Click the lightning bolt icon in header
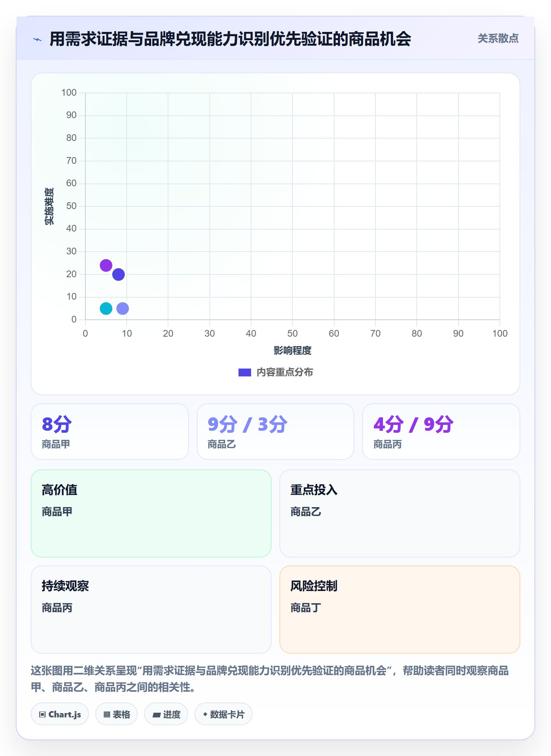 pyautogui.click(x=37, y=39)
